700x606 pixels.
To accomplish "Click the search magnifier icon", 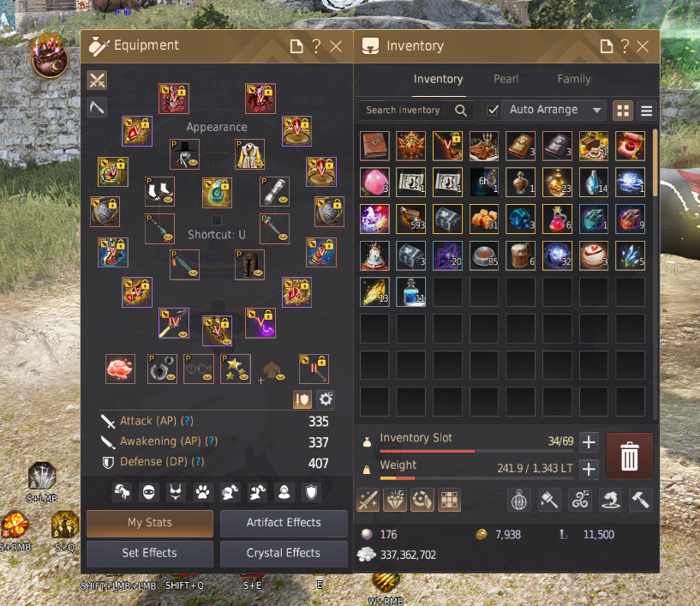I will tap(461, 111).
